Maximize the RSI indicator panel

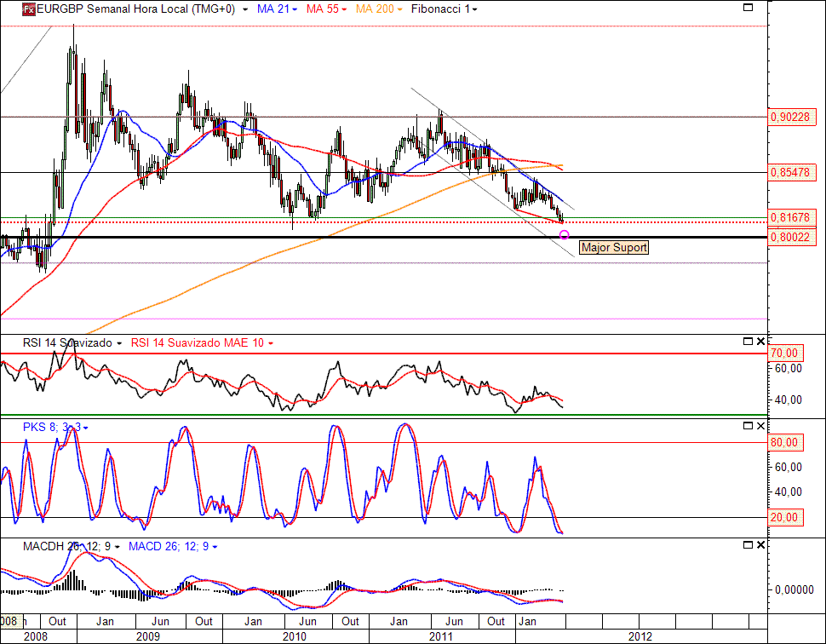pos(748,342)
